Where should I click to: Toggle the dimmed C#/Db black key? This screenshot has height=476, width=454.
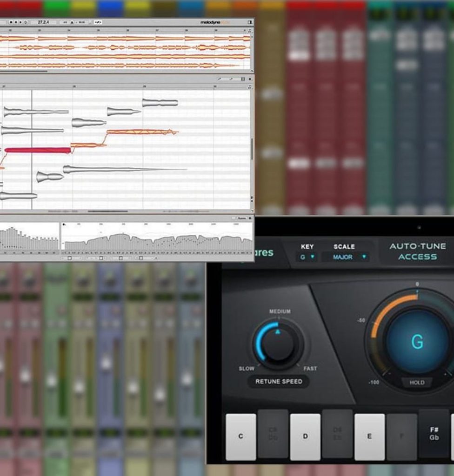pos(273,434)
